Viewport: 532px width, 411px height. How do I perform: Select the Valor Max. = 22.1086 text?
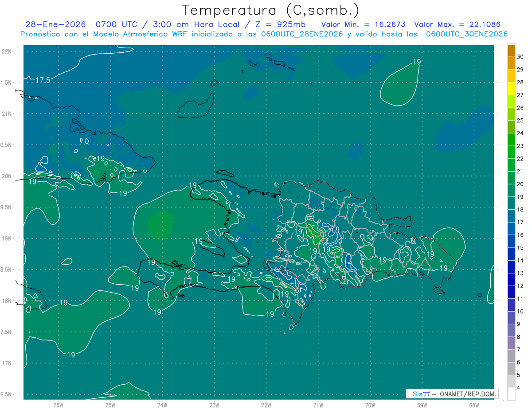pyautogui.click(x=458, y=24)
